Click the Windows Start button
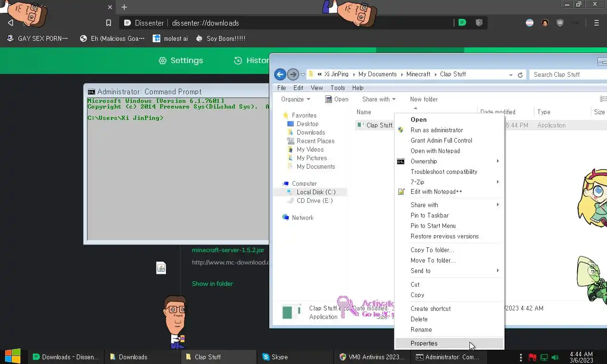The height and width of the screenshot is (364, 607). [13, 356]
